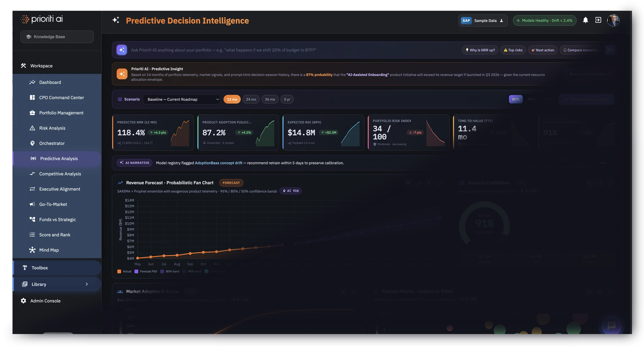This screenshot has width=644, height=346.
Task: Click the Models Healthy drift status badge
Action: click(544, 20)
